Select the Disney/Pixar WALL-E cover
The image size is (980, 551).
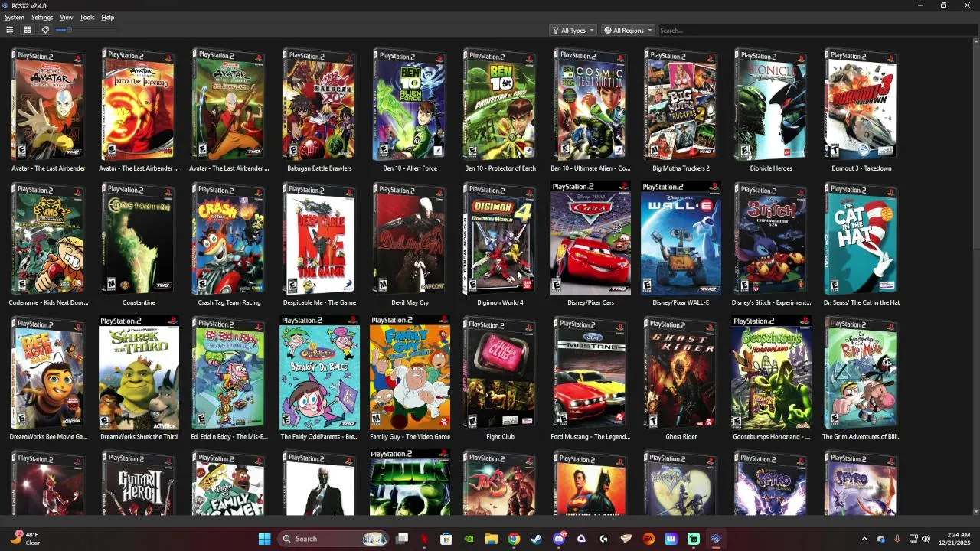[681, 239]
